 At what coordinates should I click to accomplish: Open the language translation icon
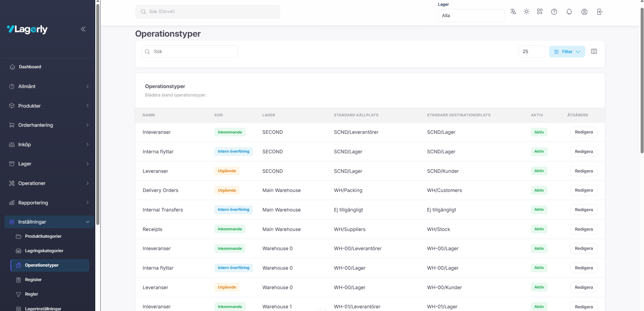point(513,12)
